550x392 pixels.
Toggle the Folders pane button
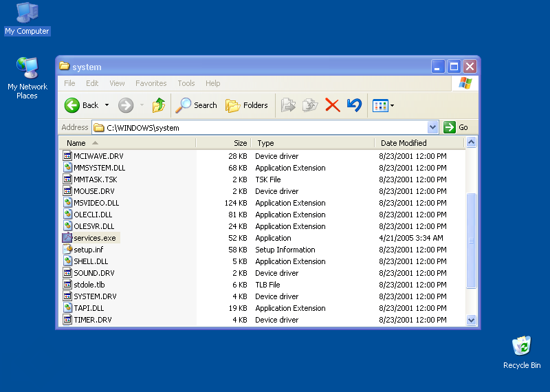(x=247, y=105)
